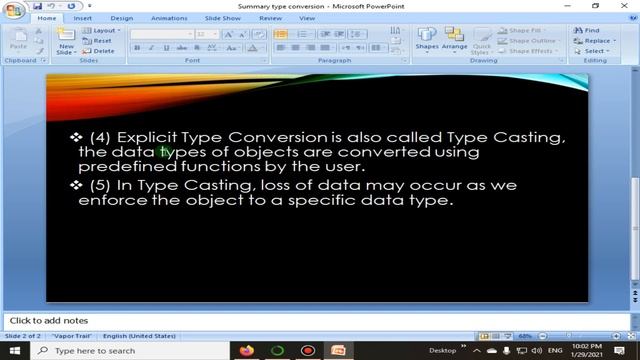Click Decrease List Level icon
Screen dimensions: 640x360
point(325,34)
